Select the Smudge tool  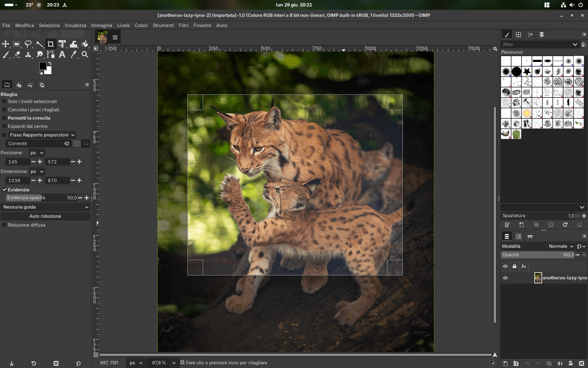point(40,55)
